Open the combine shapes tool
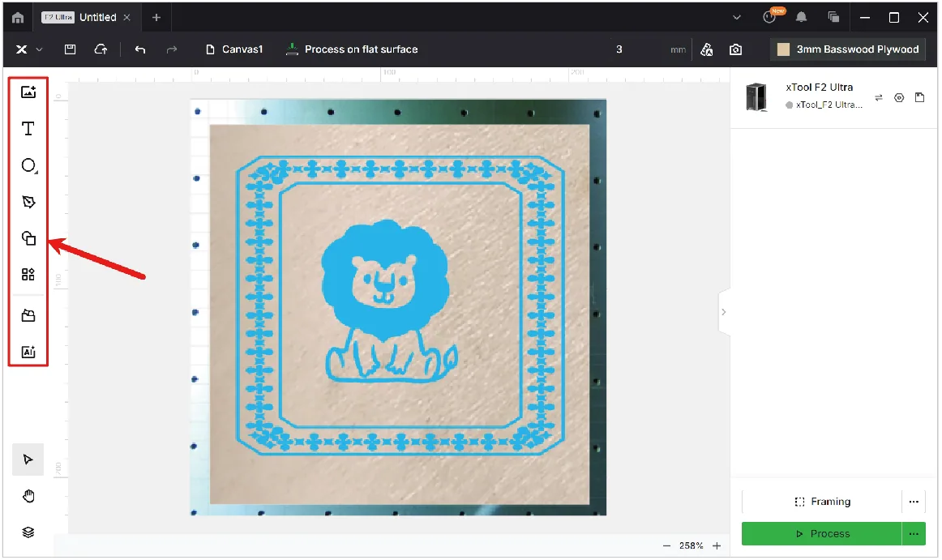Image resolution: width=942 pixels, height=560 pixels. pos(28,238)
